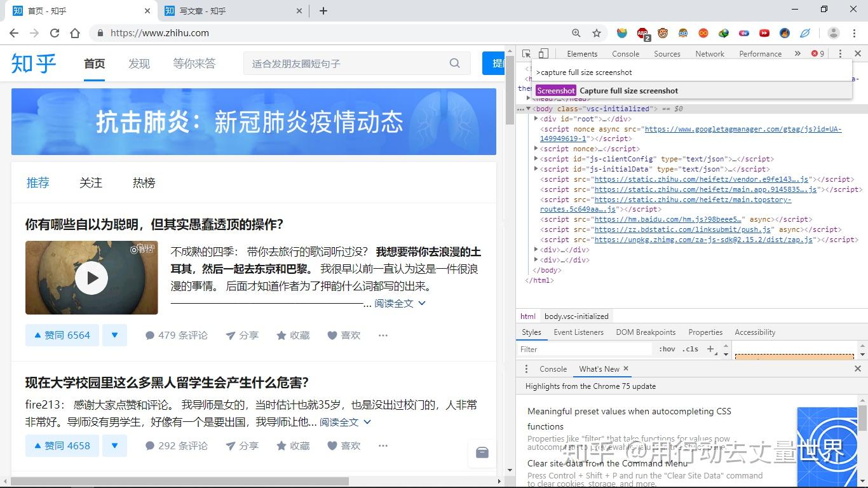Open Accessibility pane tab
The image size is (868, 488).
pyautogui.click(x=755, y=332)
